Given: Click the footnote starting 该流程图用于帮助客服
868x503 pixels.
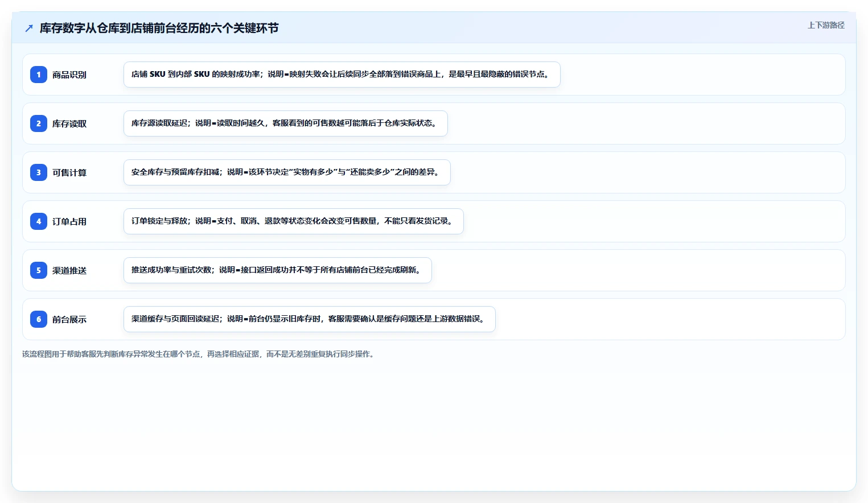Looking at the screenshot, I should click(x=199, y=354).
